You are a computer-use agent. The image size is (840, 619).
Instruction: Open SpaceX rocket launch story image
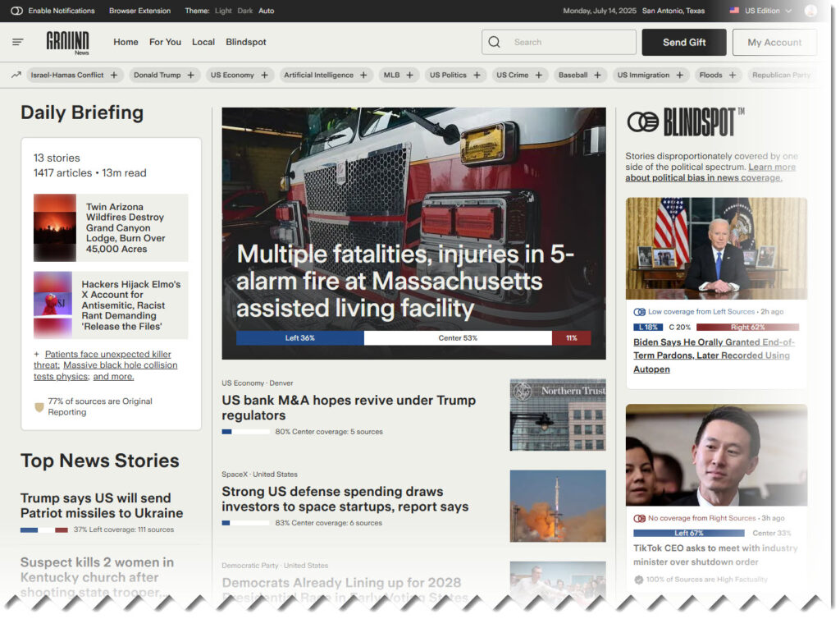click(558, 506)
